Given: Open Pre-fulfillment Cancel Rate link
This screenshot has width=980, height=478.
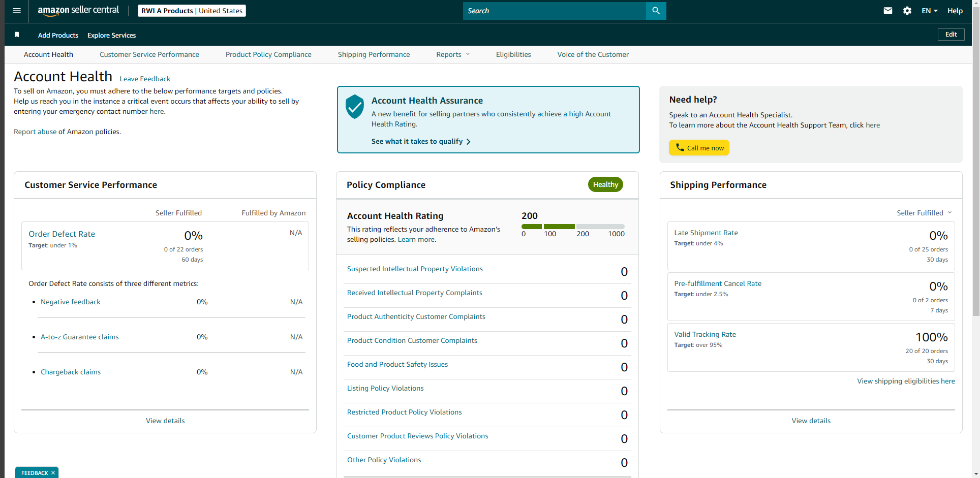Looking at the screenshot, I should tap(718, 283).
